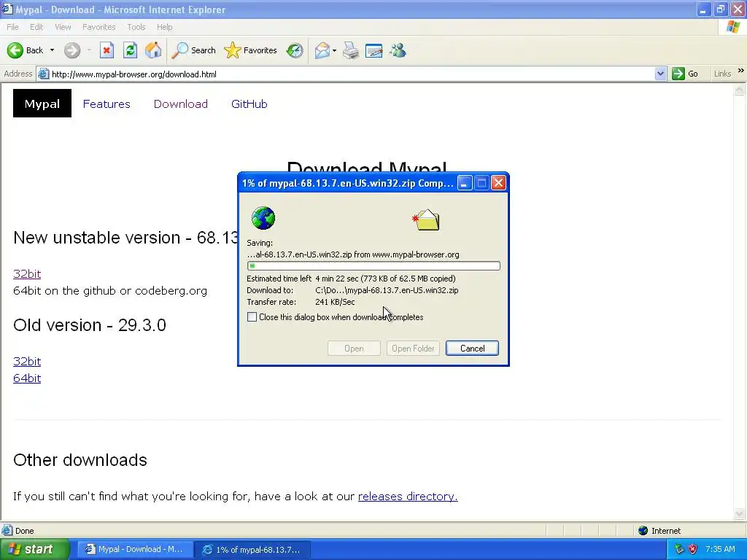
Task: Click the network connection tray icon
Action: tap(679, 550)
